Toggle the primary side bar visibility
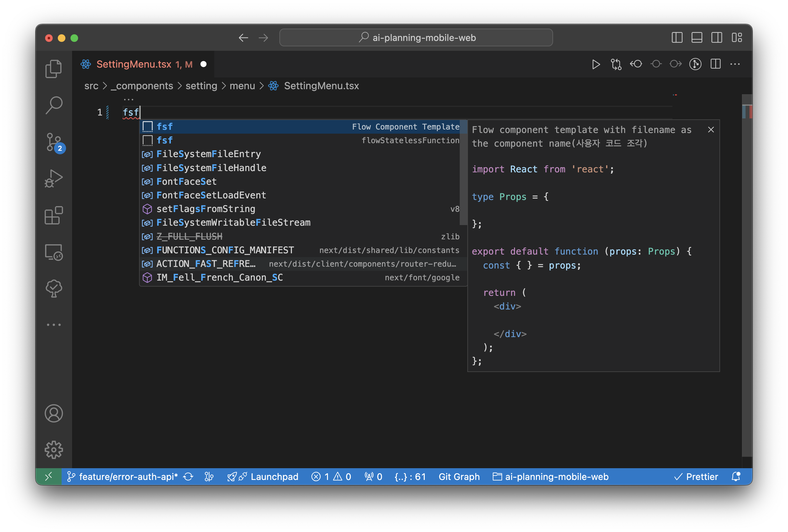The height and width of the screenshot is (532, 788). (677, 38)
